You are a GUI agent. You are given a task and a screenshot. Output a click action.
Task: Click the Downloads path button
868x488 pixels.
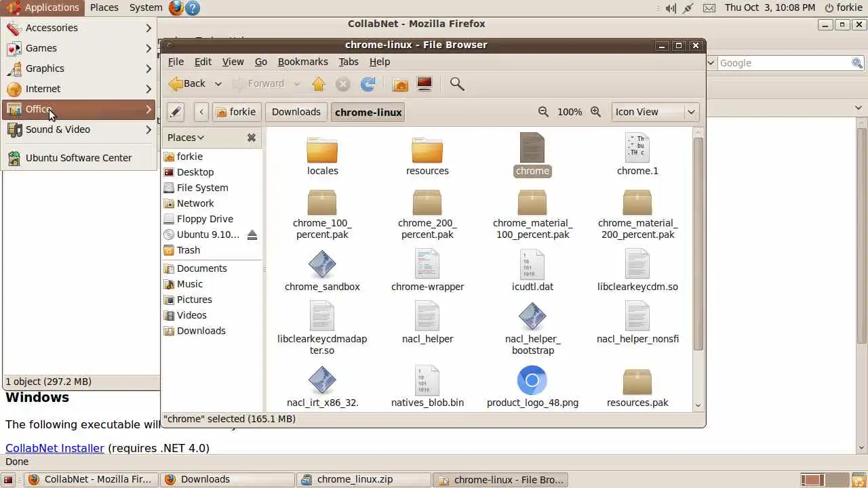(296, 112)
